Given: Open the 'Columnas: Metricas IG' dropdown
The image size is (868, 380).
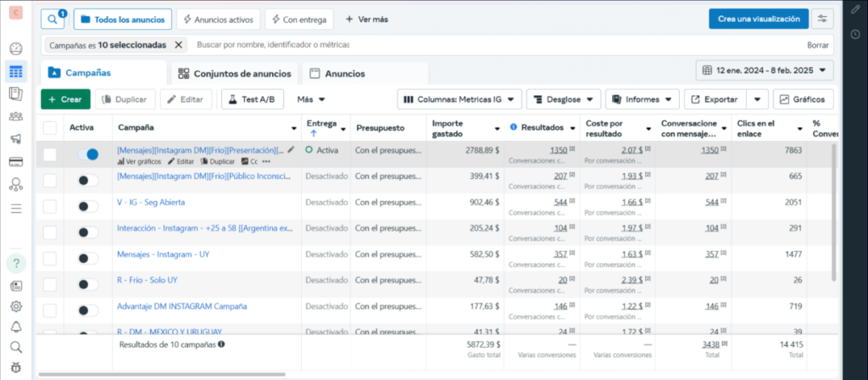Looking at the screenshot, I should [459, 100].
